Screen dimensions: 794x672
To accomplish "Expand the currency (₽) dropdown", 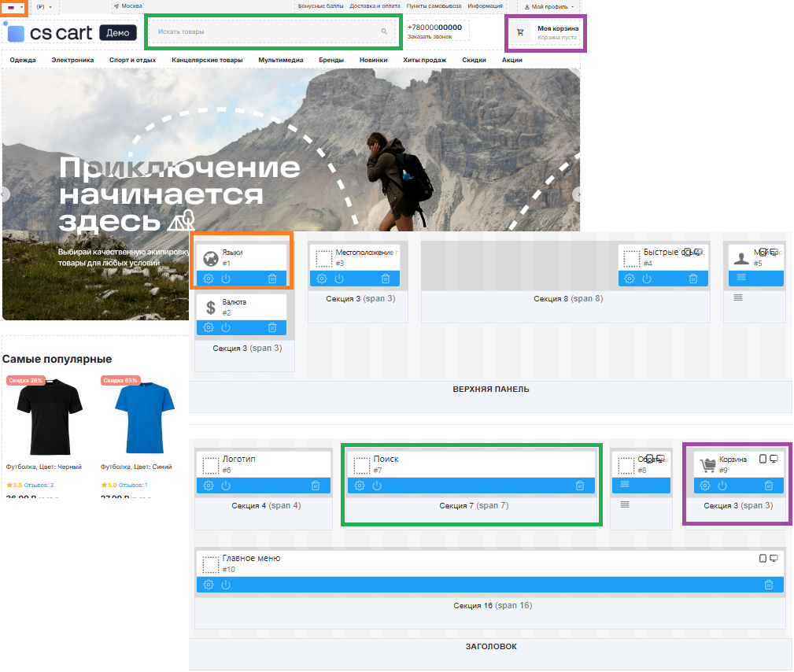I will [44, 6].
